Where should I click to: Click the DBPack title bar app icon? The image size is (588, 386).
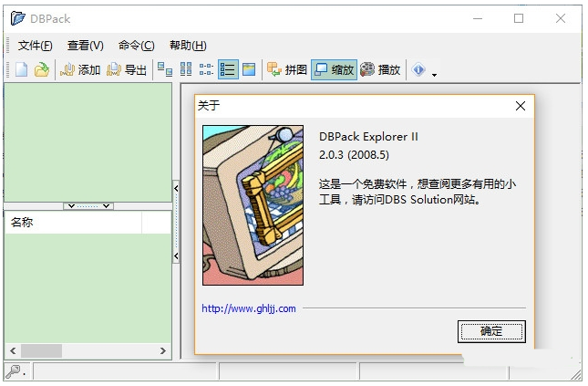(17, 18)
